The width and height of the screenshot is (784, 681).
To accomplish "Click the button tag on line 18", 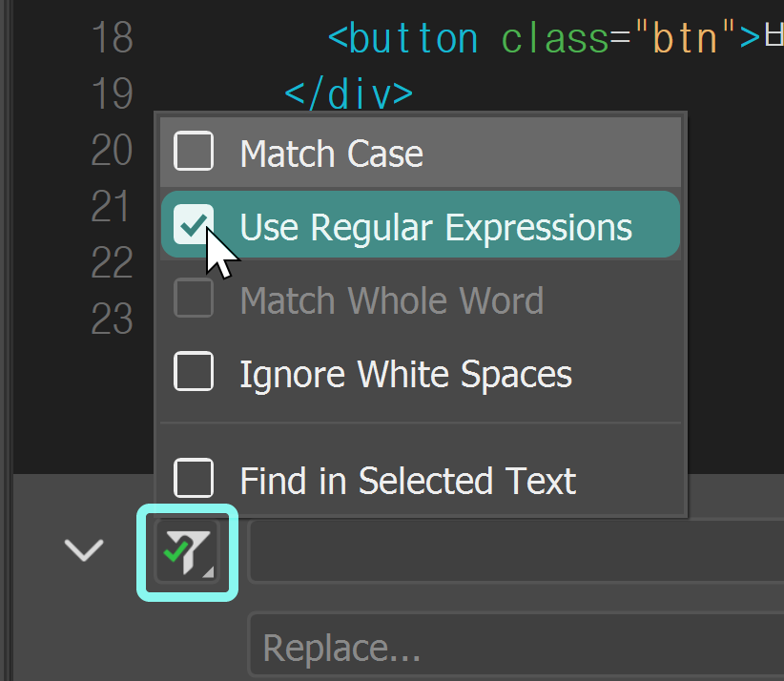I will 404,37.
